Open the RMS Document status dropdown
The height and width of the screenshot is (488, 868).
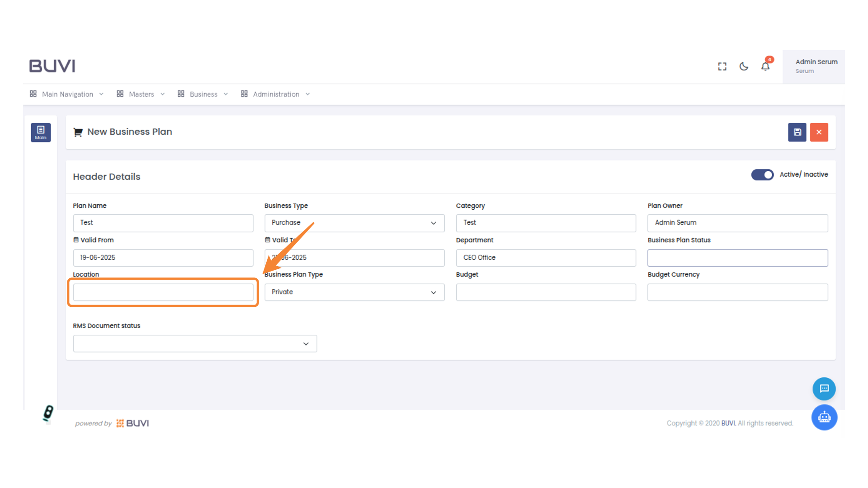(x=195, y=344)
